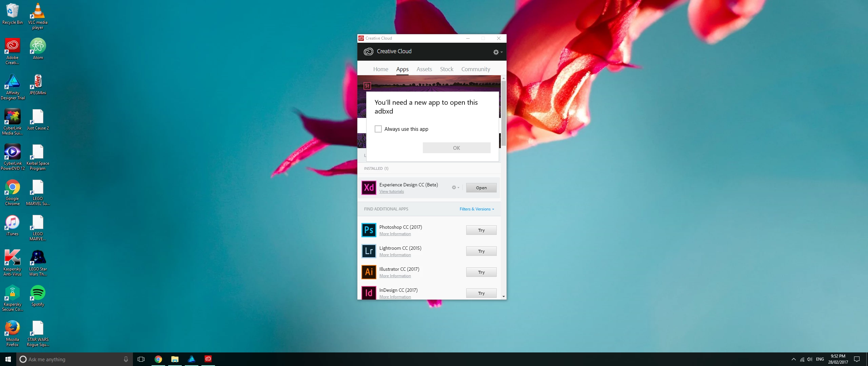Open the Creative Cloud settings gear dropdown
868x366 pixels.
[x=497, y=52]
